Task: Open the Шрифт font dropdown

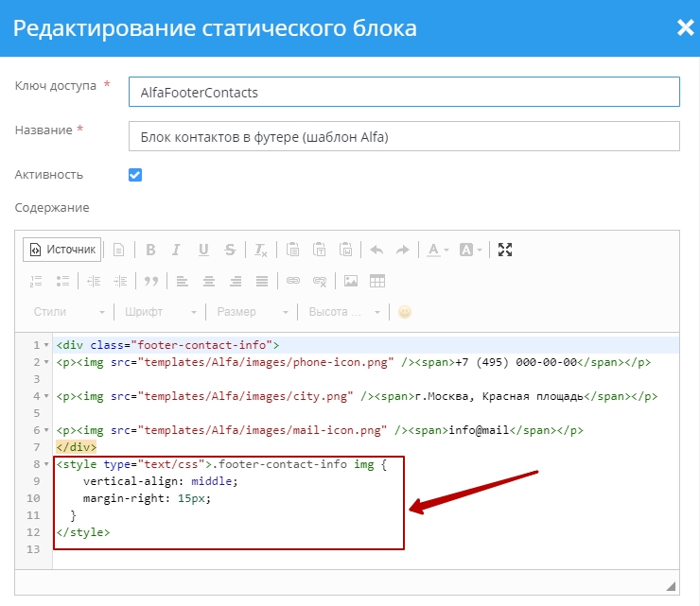Action: 160,312
